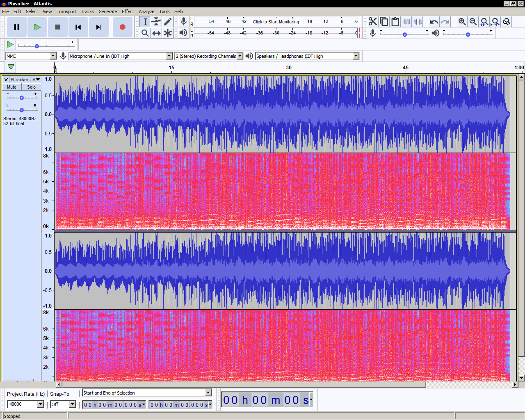Skip to end of the project
Image resolution: width=525 pixels, height=420 pixels.
point(99,27)
